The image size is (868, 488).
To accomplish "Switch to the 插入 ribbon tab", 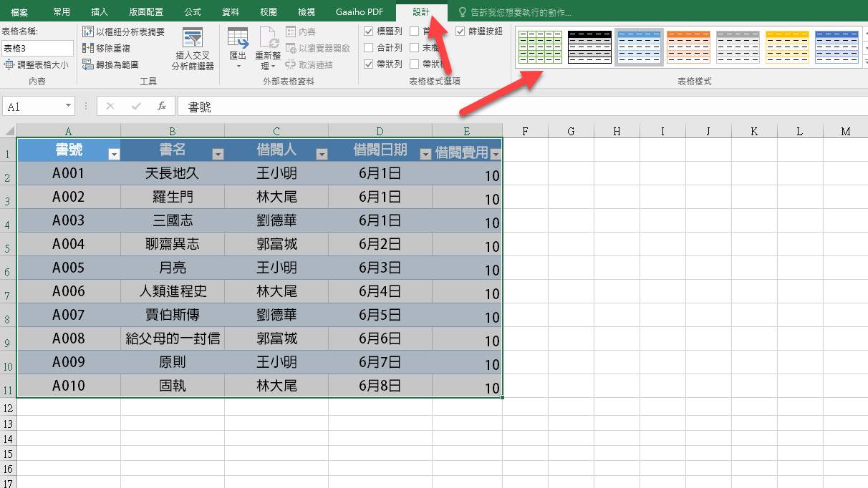I will click(x=100, y=12).
